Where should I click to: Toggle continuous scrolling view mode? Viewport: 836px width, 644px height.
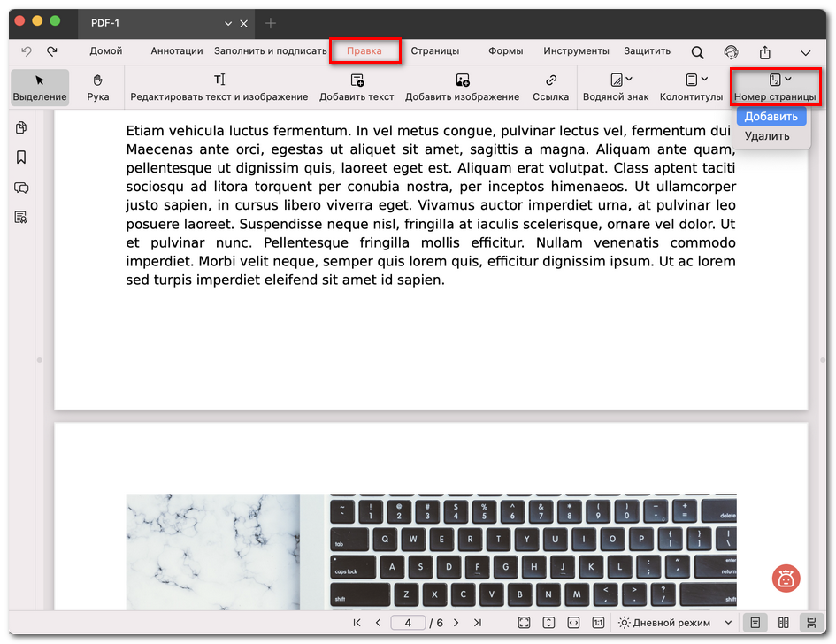click(x=809, y=623)
